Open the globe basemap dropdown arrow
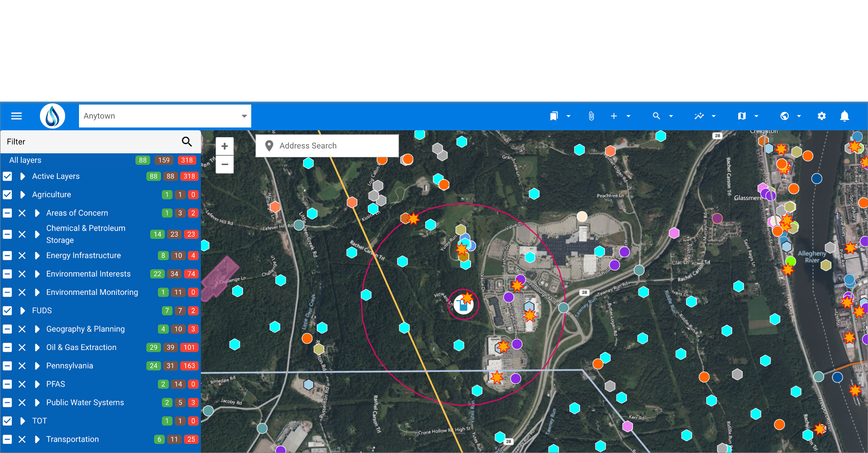This screenshot has width=868, height=453. coord(799,116)
